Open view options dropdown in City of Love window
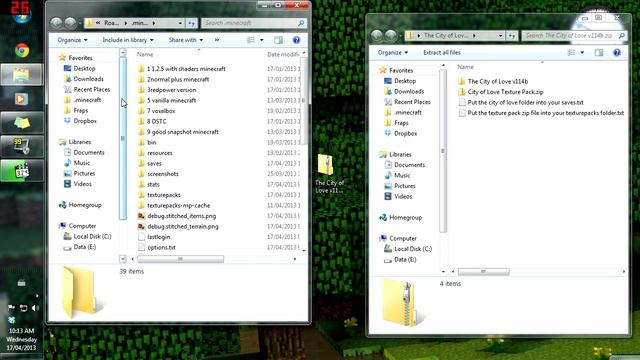The image size is (640, 360). click(582, 53)
